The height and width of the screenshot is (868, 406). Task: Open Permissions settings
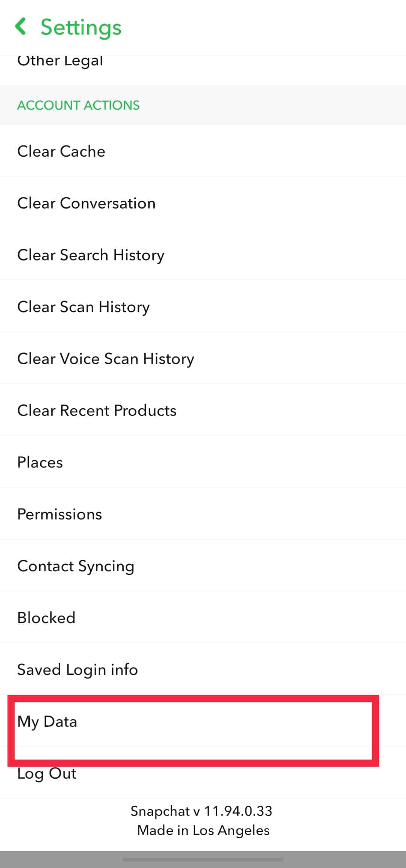[x=60, y=514]
